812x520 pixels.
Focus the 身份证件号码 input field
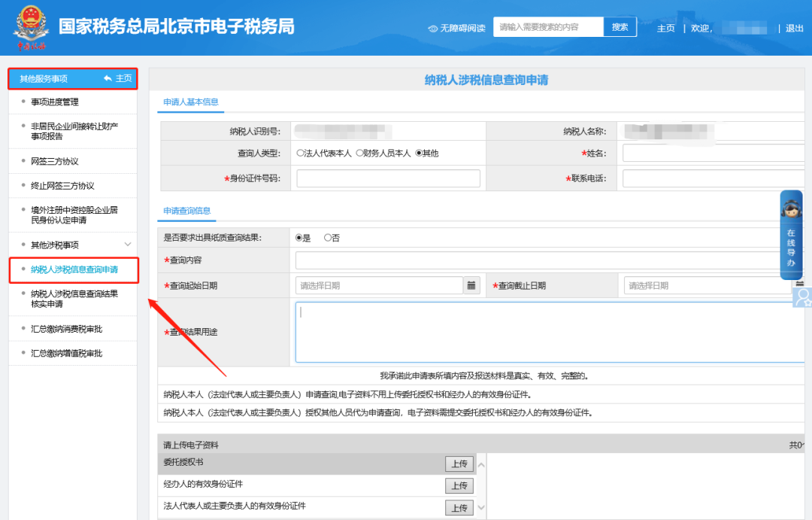[x=389, y=178]
